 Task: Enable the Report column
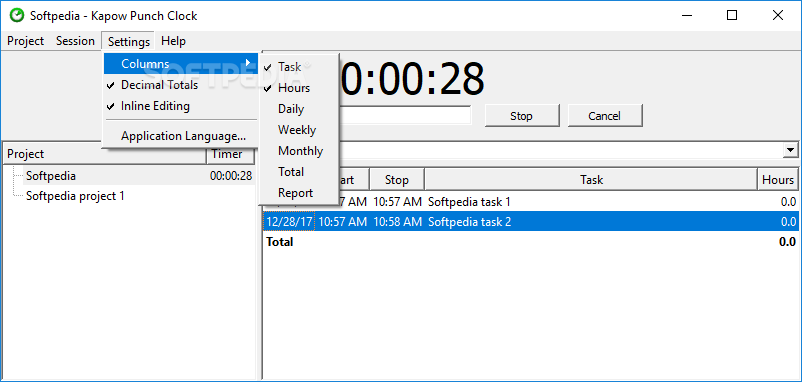(300, 193)
